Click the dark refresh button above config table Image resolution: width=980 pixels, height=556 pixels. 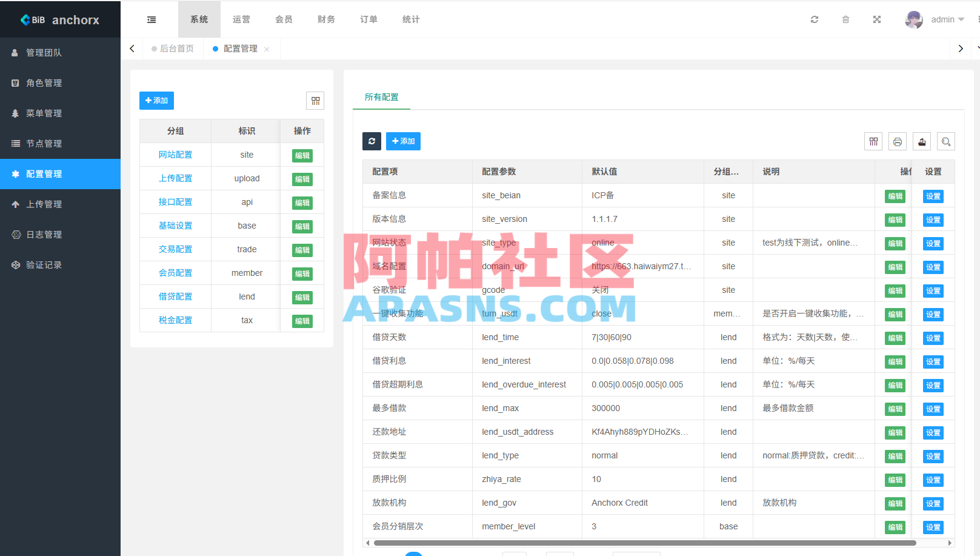point(372,141)
